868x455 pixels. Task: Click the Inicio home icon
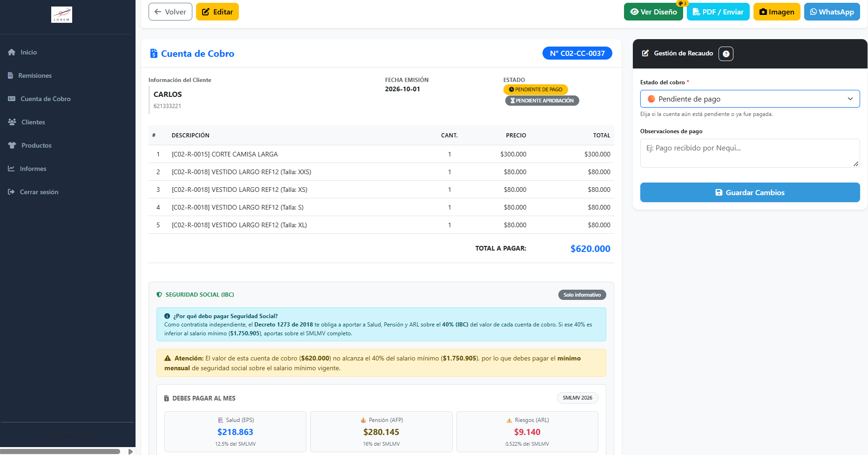(x=12, y=52)
